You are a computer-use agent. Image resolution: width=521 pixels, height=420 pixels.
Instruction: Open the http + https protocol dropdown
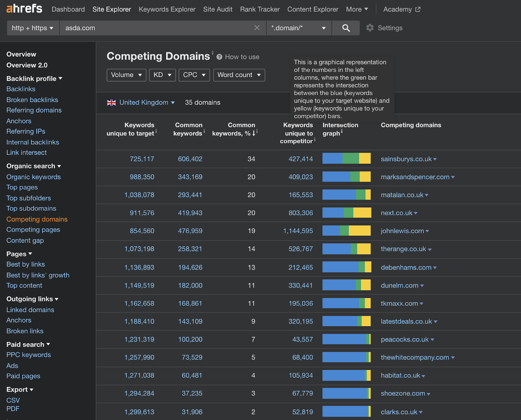33,28
